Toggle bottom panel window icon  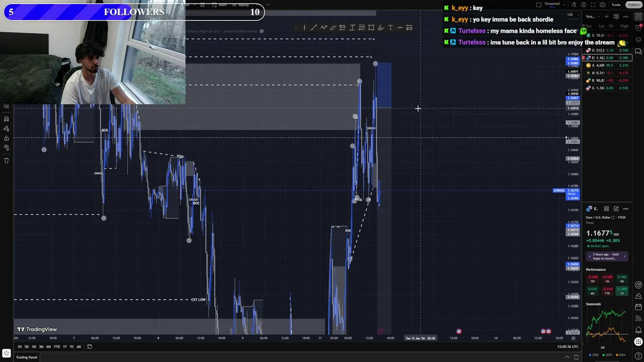(576, 357)
